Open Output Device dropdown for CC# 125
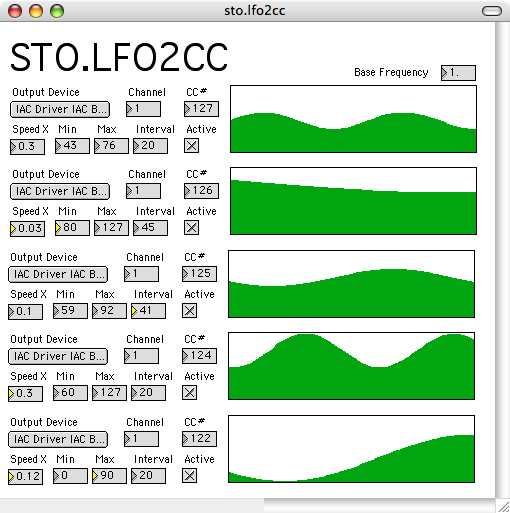This screenshot has height=513, width=510. pyautogui.click(x=58, y=274)
